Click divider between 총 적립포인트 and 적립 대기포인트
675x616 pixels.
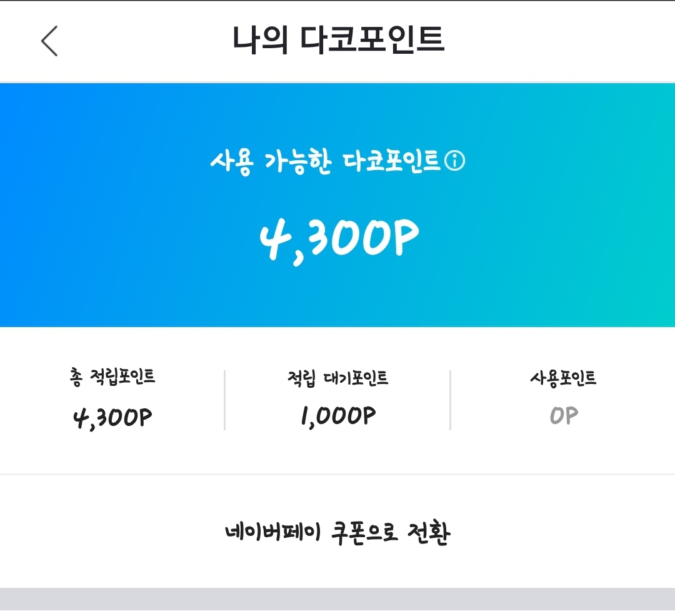[x=224, y=400]
